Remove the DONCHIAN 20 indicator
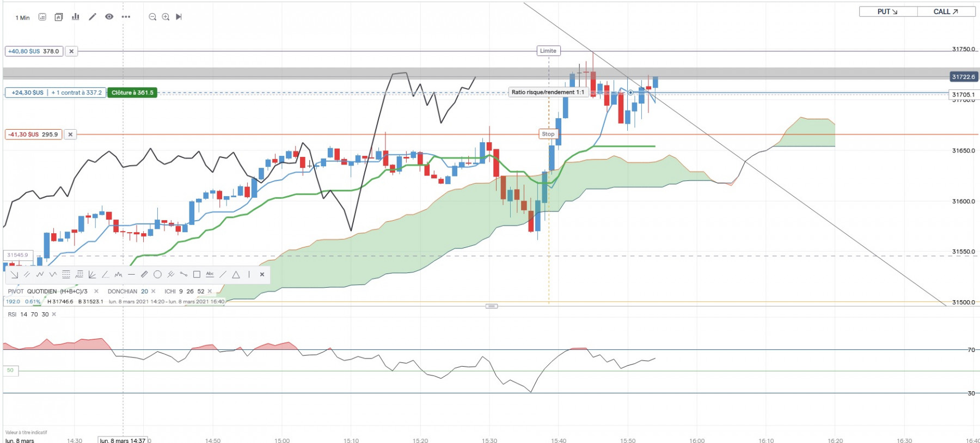 pos(154,292)
